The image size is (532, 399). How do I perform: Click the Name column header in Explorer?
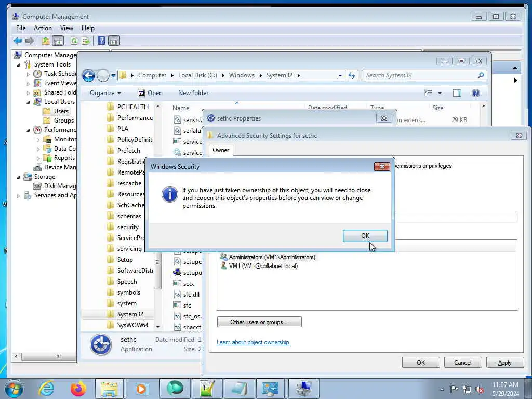tap(181, 108)
